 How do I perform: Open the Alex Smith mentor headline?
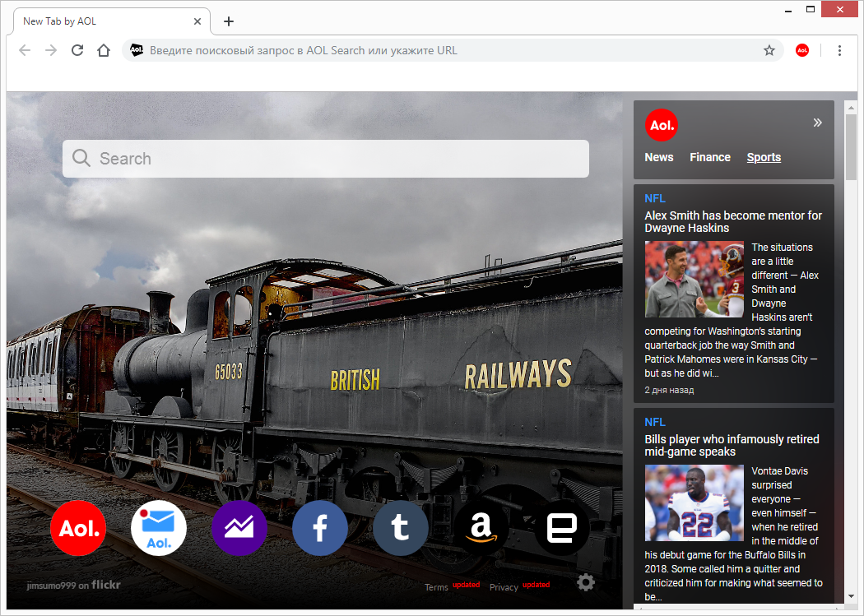(x=733, y=222)
